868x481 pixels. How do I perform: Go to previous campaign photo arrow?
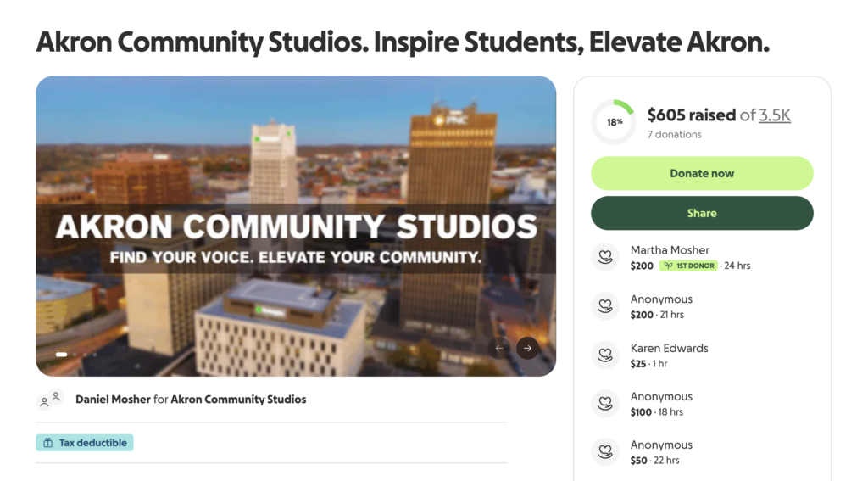coord(499,348)
